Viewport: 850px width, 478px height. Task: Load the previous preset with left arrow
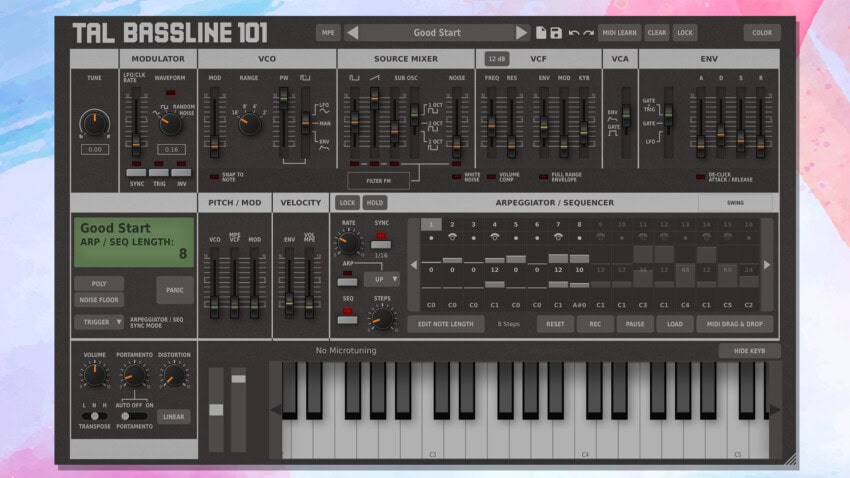(353, 33)
